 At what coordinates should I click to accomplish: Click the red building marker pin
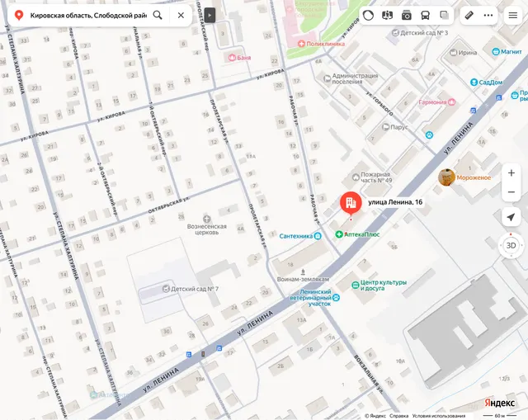[x=351, y=203]
